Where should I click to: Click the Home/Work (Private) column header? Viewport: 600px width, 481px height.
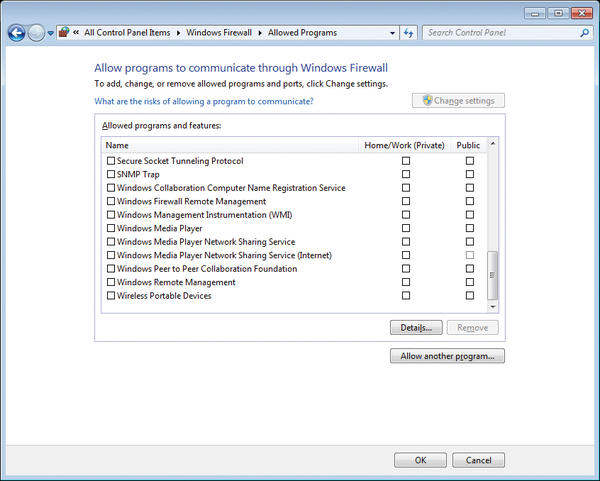pos(404,145)
